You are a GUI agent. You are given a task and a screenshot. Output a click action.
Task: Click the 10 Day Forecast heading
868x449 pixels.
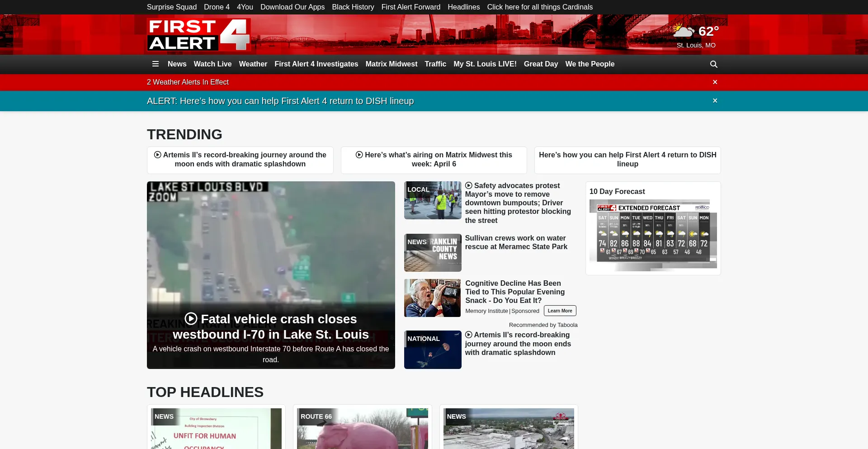[617, 192]
